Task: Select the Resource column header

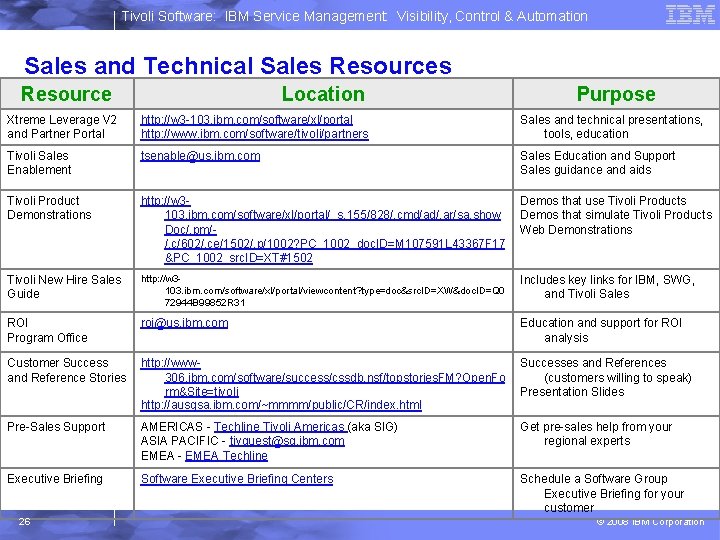Action: tap(67, 94)
